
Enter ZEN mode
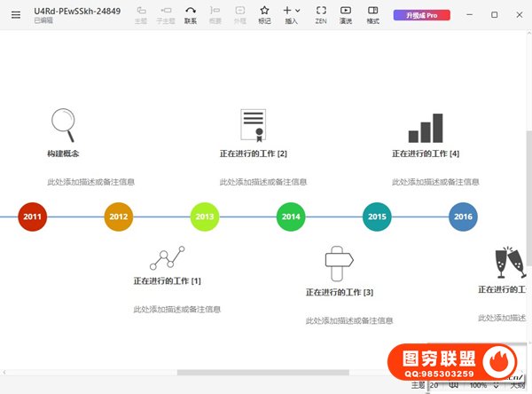[x=321, y=14]
